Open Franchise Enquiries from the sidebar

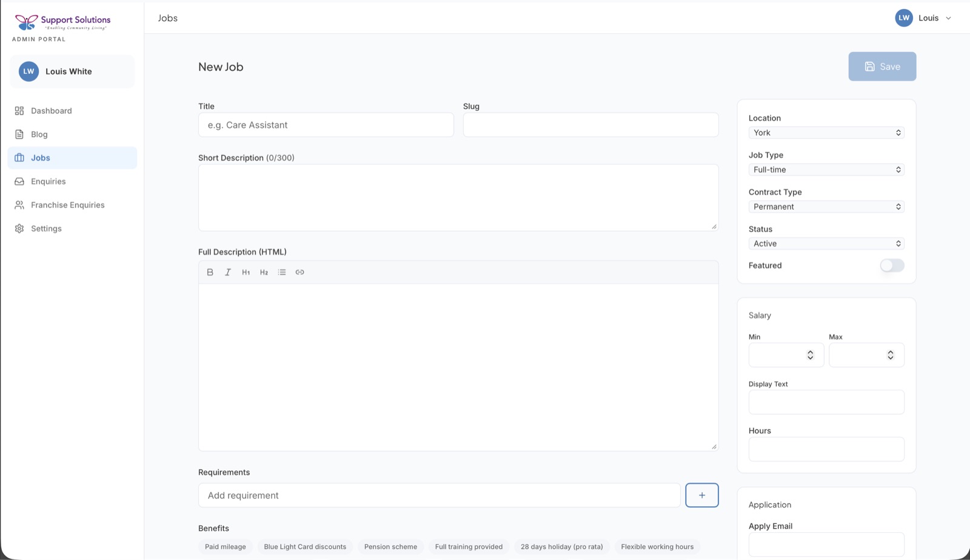[x=72, y=205]
